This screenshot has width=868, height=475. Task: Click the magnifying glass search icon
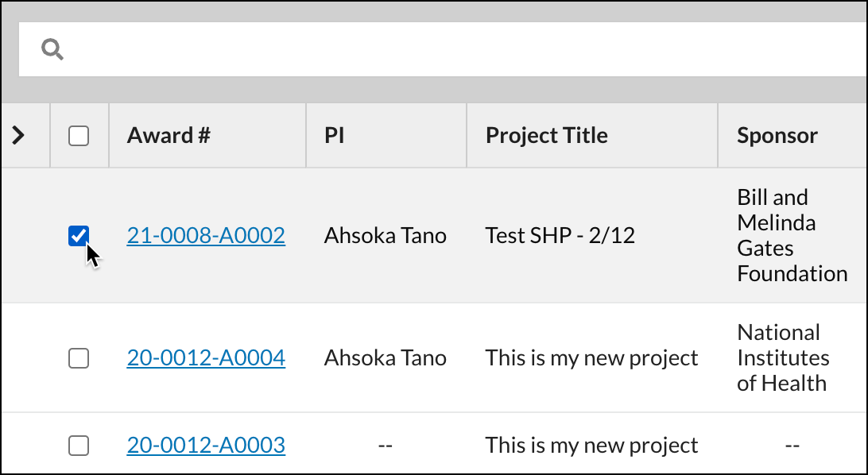(x=53, y=48)
